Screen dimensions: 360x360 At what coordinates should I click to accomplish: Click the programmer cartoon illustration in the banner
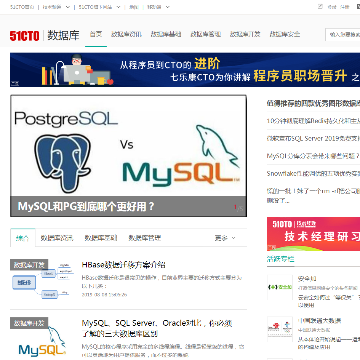coord(77,69)
